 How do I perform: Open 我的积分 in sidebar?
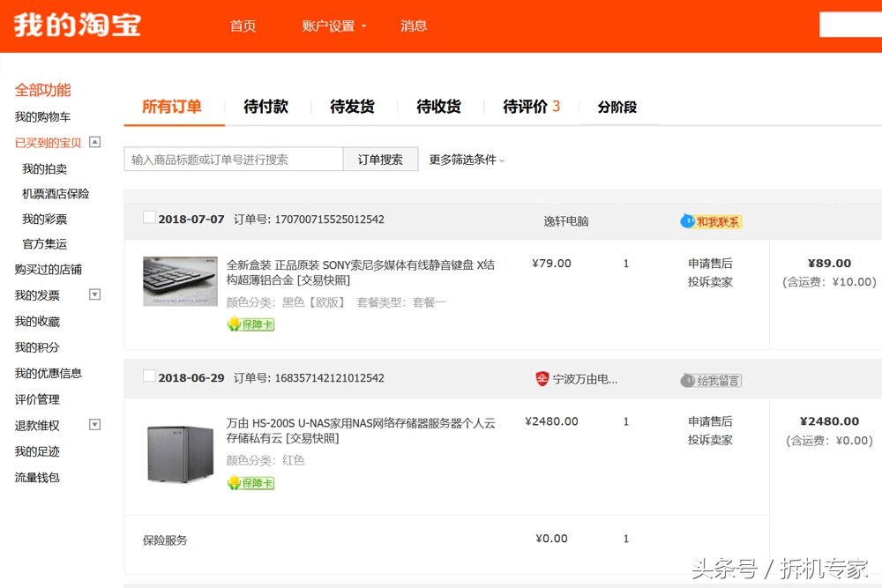[37, 346]
